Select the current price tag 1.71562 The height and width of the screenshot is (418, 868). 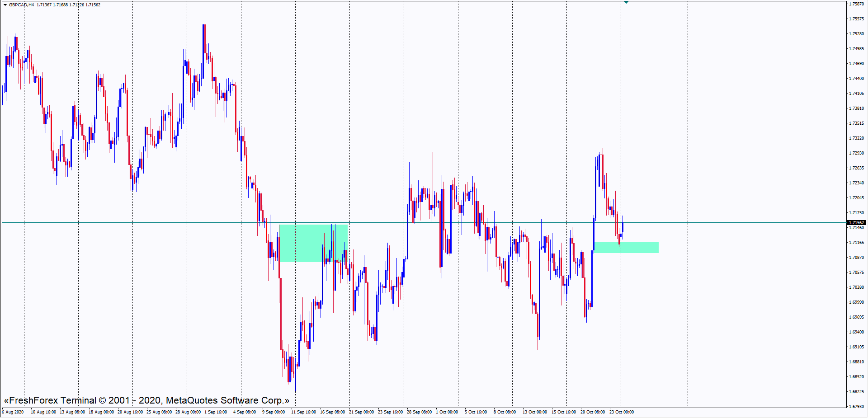pyautogui.click(x=856, y=223)
